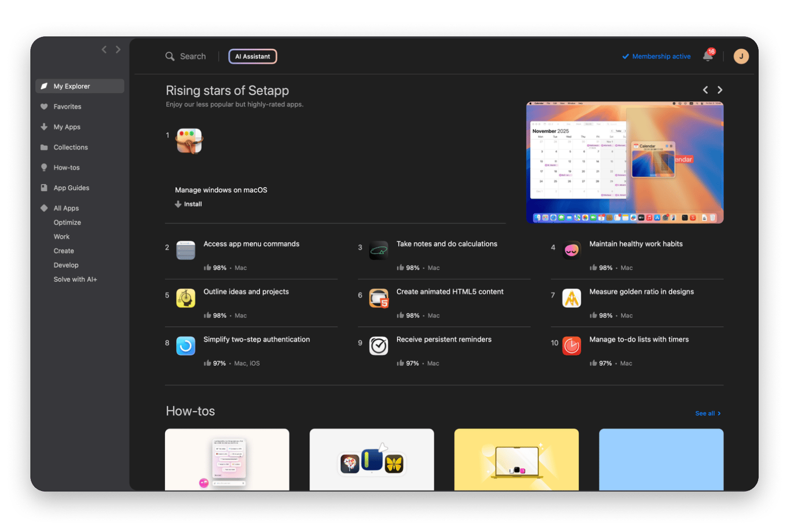The image size is (789, 532).
Task: Show previous Rising stars page
Action: point(705,90)
